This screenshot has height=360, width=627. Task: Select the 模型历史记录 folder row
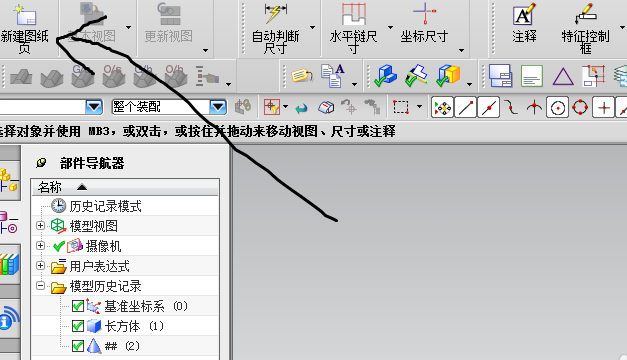(x=125, y=286)
